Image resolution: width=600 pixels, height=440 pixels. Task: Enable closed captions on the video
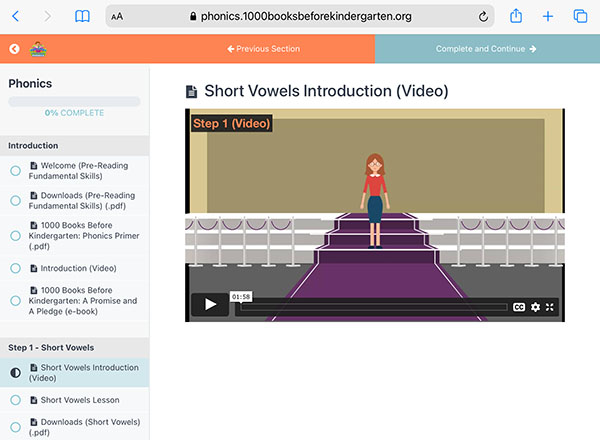(519, 307)
